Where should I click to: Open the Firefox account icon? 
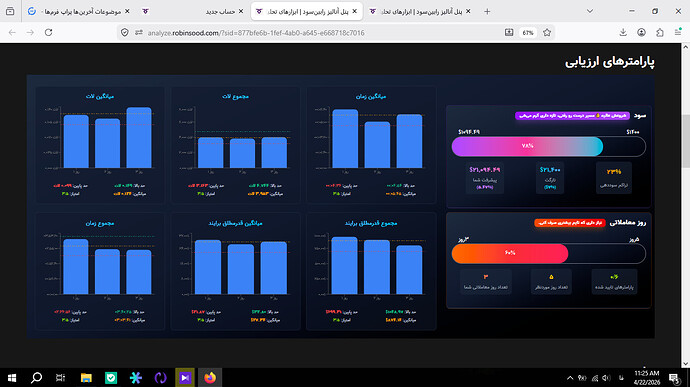click(x=642, y=33)
